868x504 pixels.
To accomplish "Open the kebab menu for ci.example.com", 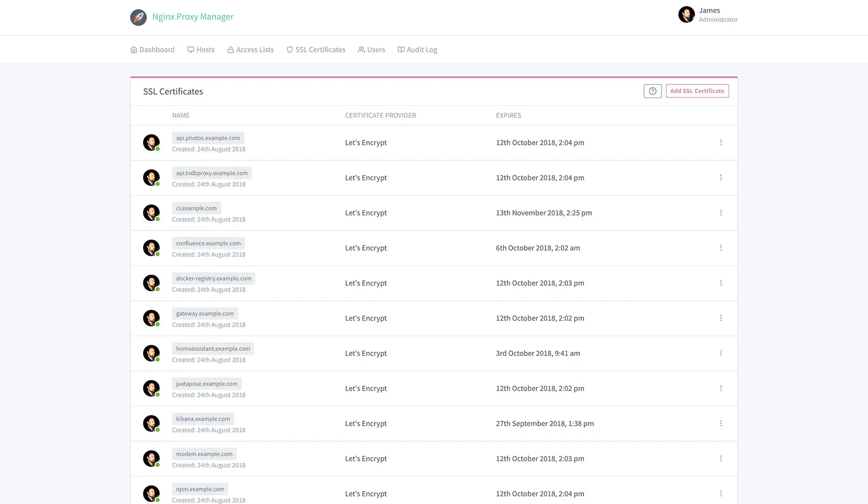I will (721, 213).
